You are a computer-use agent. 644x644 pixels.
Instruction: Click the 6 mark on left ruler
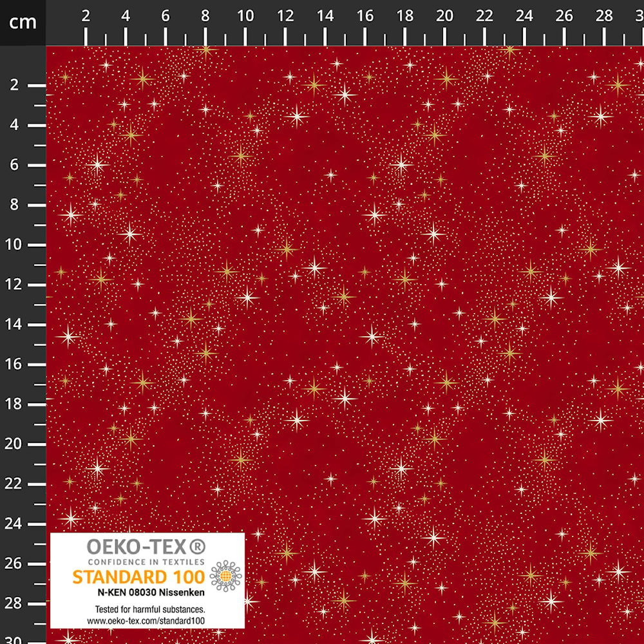[x=14, y=165]
